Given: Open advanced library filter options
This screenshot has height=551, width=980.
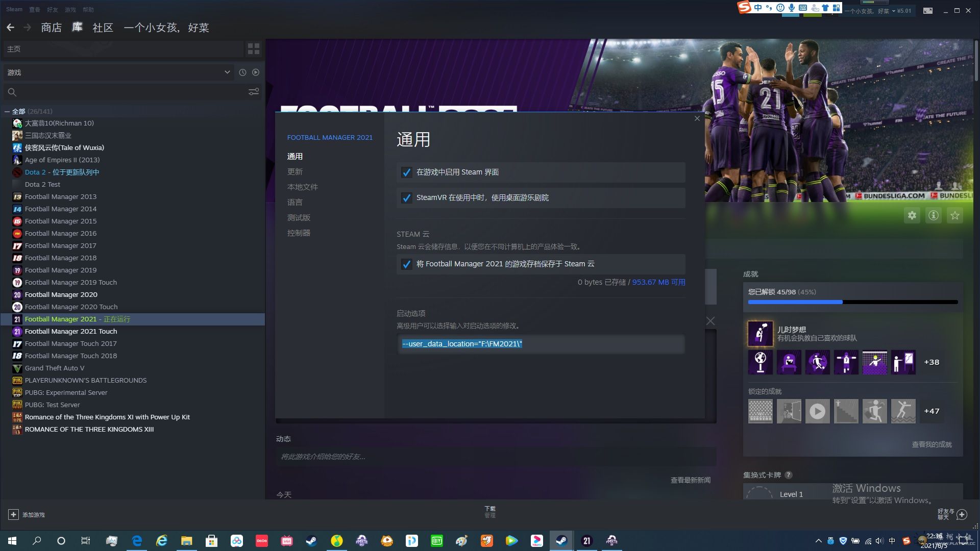Looking at the screenshot, I should pyautogui.click(x=253, y=92).
